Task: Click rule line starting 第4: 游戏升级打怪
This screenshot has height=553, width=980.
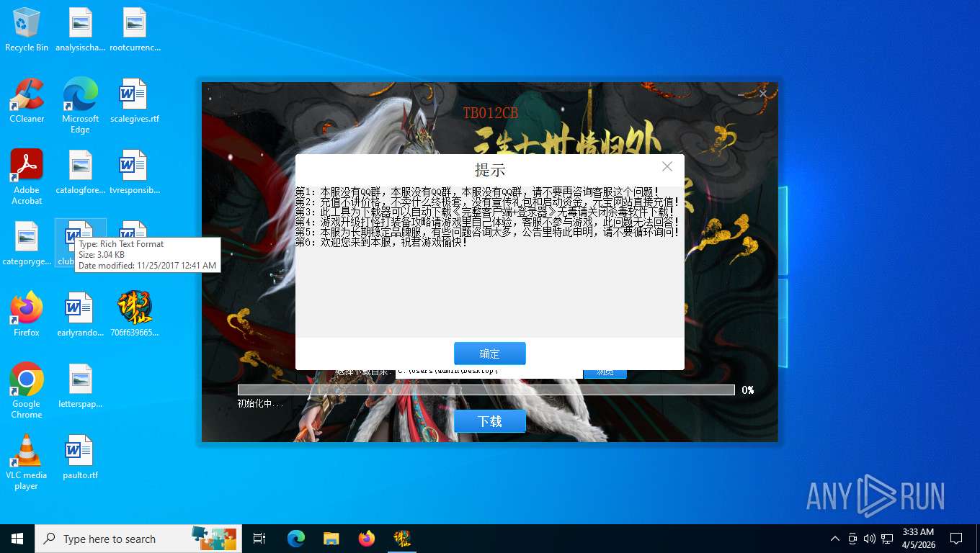Action: 488,222
